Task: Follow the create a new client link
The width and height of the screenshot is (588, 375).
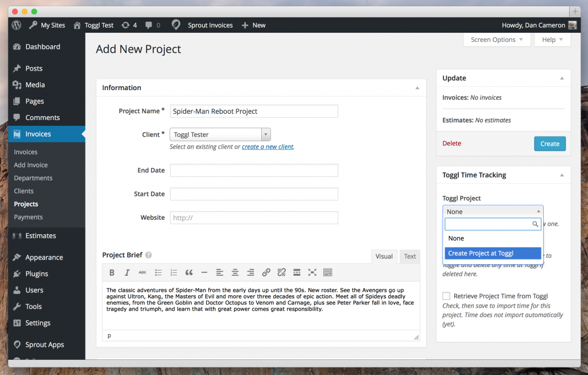Action: tap(268, 146)
